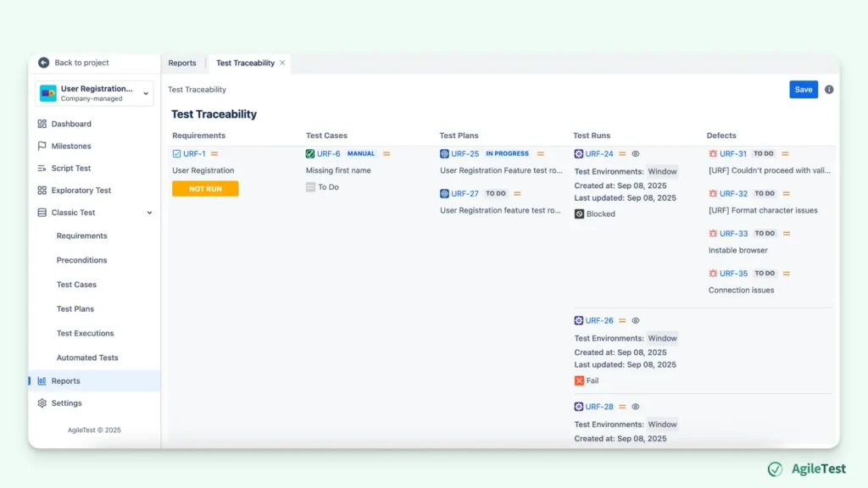Click the blue Save button
Viewport: 868px width, 488px height.
804,90
